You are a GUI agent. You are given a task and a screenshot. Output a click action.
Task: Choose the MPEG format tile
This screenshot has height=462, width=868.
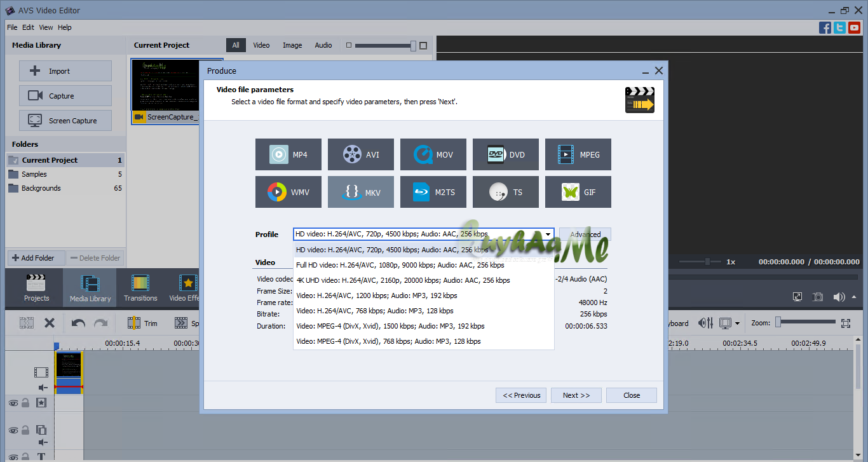578,154
